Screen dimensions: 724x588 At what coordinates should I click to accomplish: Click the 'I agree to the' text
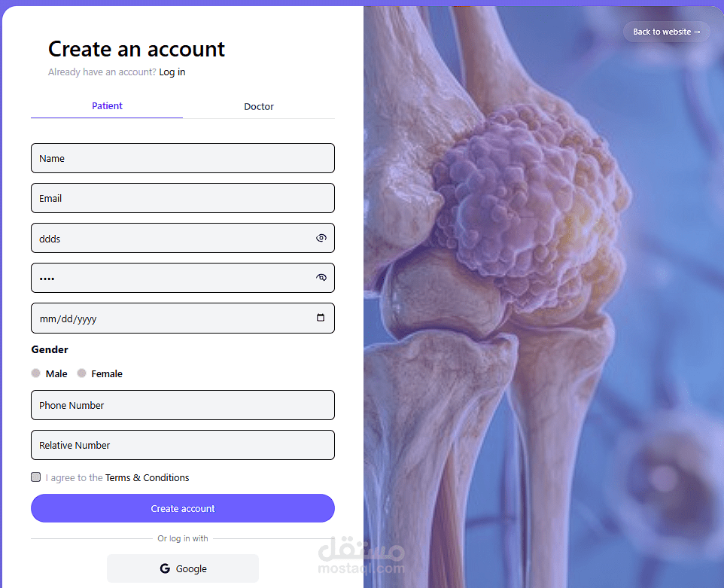(74, 477)
